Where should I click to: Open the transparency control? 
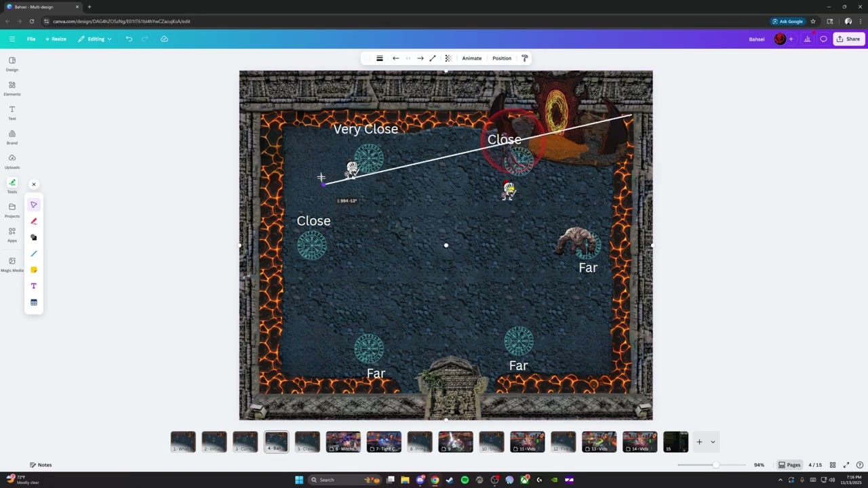pos(448,58)
